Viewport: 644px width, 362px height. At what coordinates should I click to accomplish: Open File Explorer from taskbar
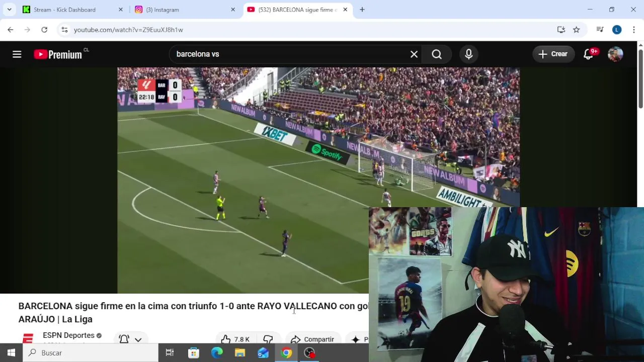click(240, 353)
